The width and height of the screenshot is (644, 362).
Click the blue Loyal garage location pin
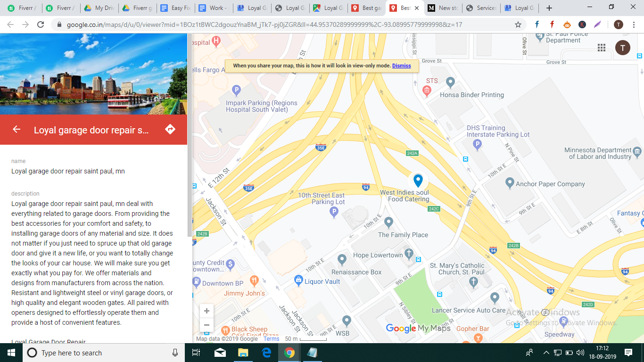click(418, 181)
